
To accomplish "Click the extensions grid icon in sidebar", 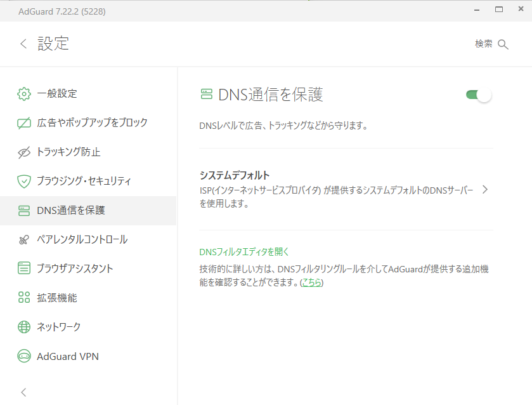I will [x=24, y=298].
